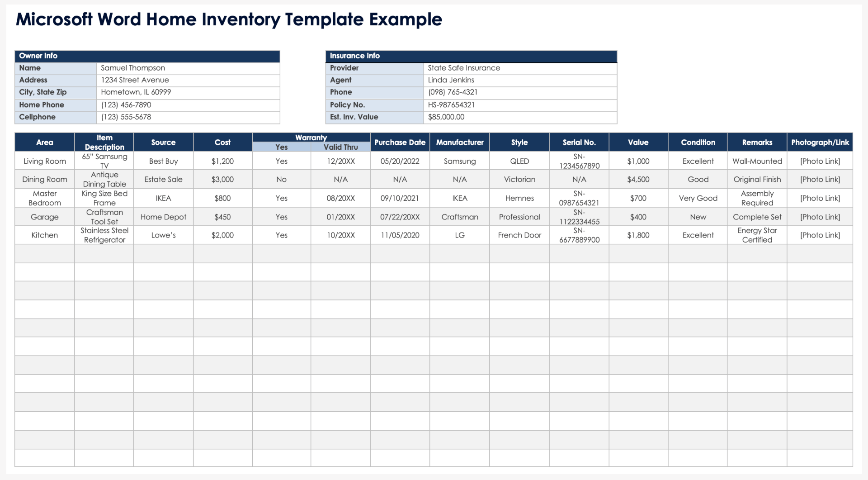The image size is (868, 480).
Task: Click the Energy Star Certified remark
Action: (757, 235)
